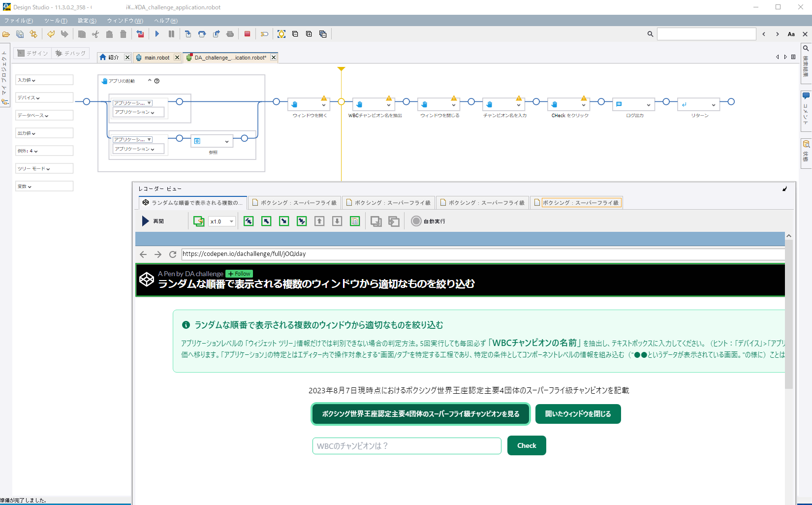Select the 紹介 tab
812x505 pixels.
[110, 58]
